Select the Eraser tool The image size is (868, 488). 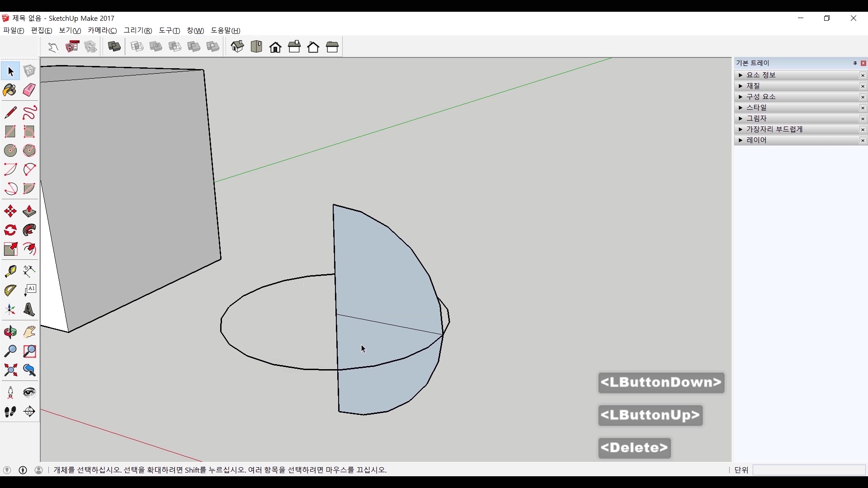29,90
